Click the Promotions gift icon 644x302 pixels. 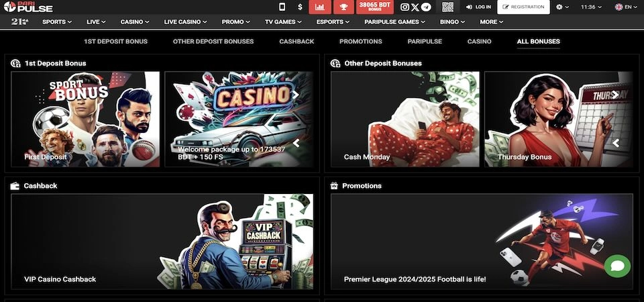click(334, 186)
